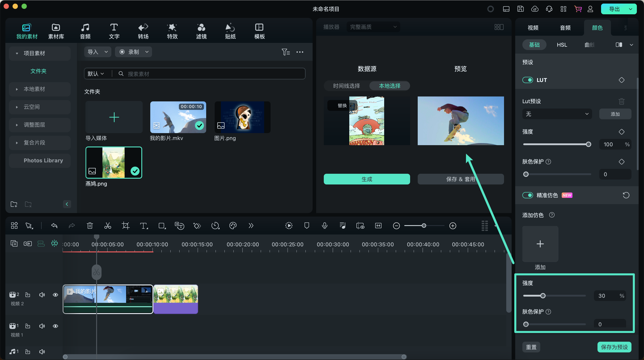Click the delete trash icon in timeline toolbar

point(90,226)
